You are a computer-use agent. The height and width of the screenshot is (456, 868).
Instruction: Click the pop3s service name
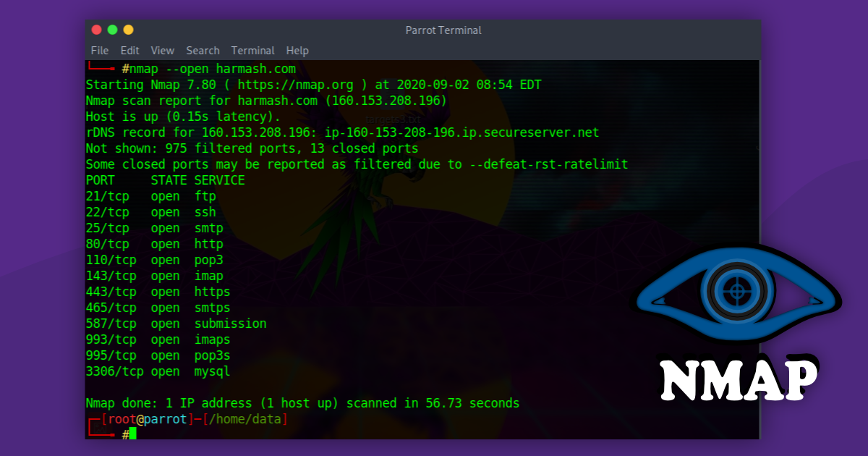coord(213,355)
